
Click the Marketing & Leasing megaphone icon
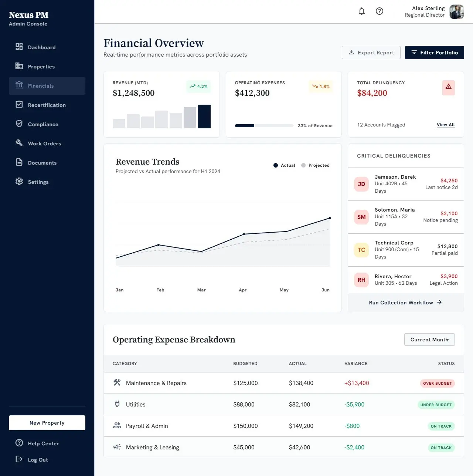click(117, 447)
